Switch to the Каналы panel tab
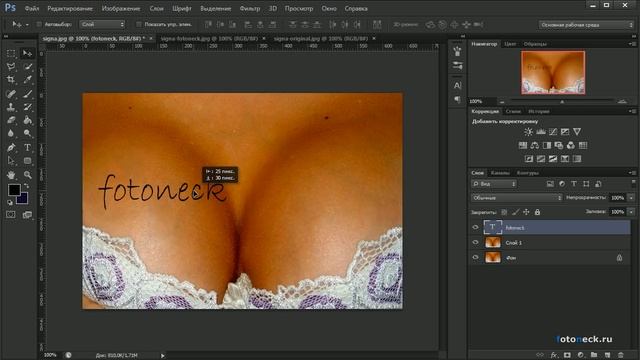 [x=500, y=173]
